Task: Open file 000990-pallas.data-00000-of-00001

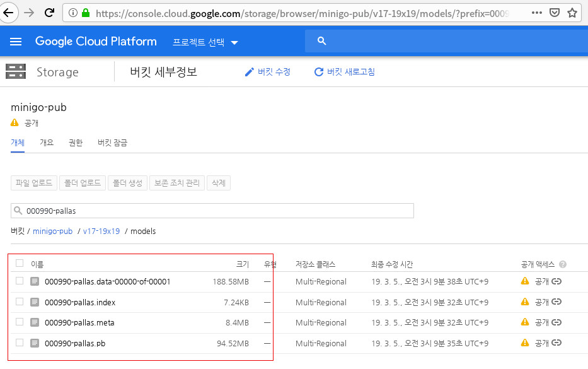Action: 108,281
